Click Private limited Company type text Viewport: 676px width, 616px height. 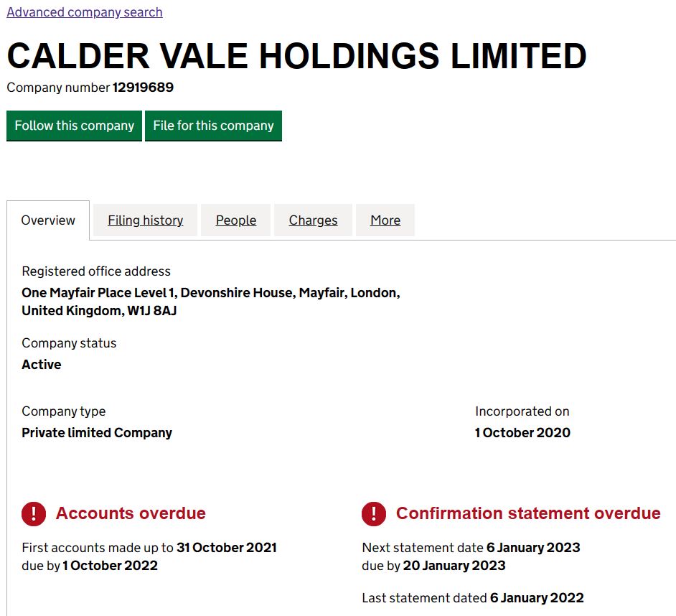tap(97, 433)
